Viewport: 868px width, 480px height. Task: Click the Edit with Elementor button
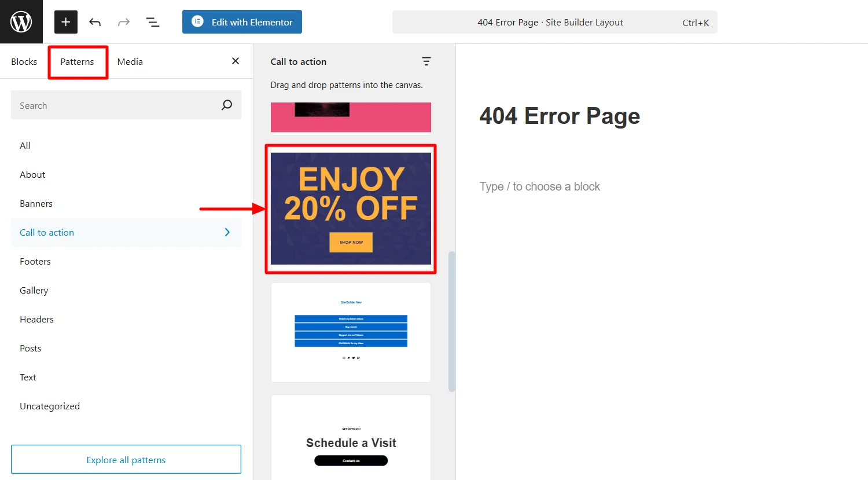[242, 22]
